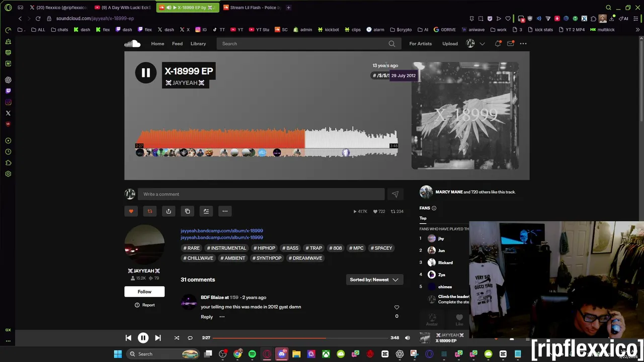Open the Upload page
644x362 pixels.
[450, 44]
